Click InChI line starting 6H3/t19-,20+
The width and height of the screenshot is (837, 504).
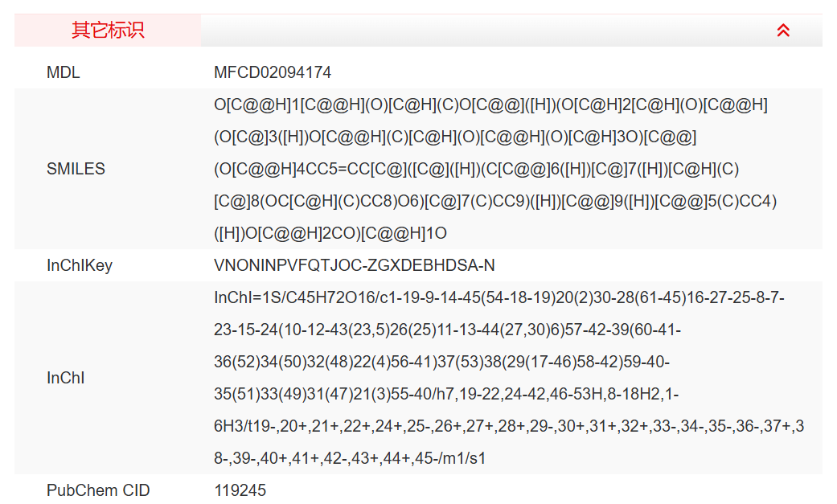tap(509, 426)
